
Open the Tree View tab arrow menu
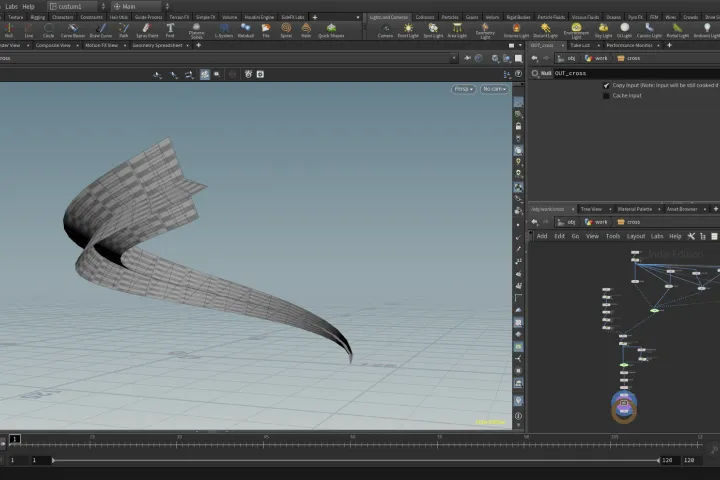[x=610, y=209]
